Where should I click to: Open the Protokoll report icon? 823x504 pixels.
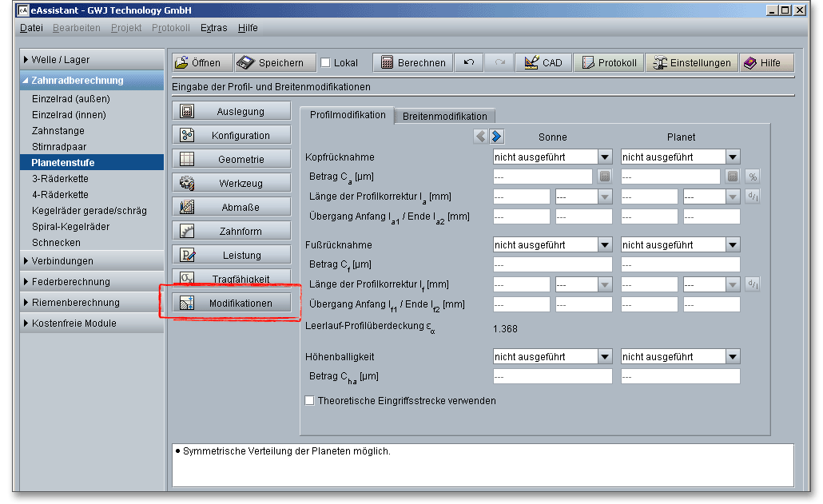click(x=588, y=63)
